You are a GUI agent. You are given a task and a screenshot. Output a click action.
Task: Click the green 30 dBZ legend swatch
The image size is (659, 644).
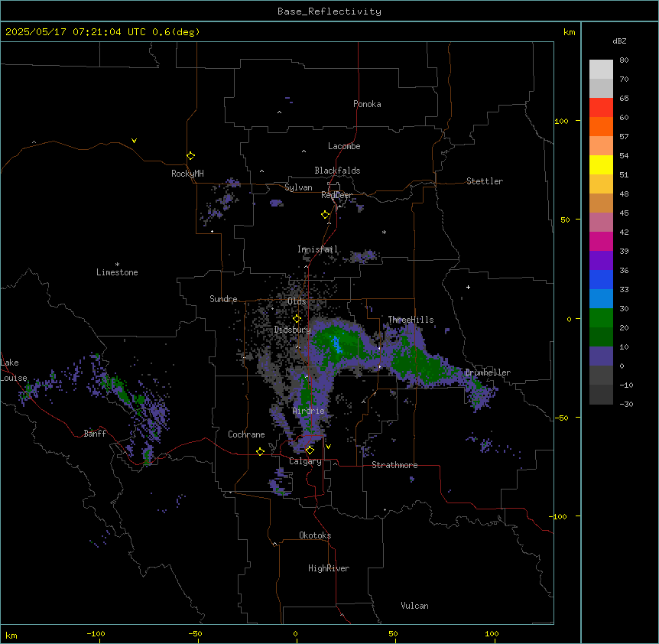tap(601, 318)
